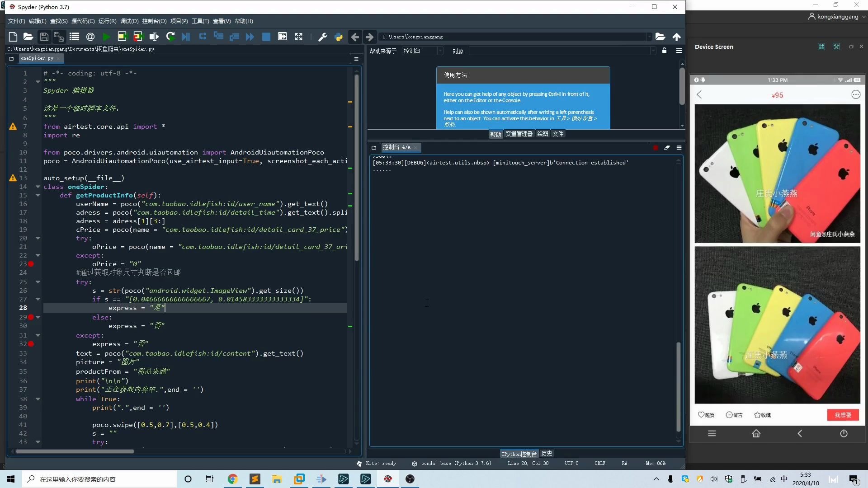Toggle breakpoint on line 32
The image size is (868, 488).
[x=31, y=344]
